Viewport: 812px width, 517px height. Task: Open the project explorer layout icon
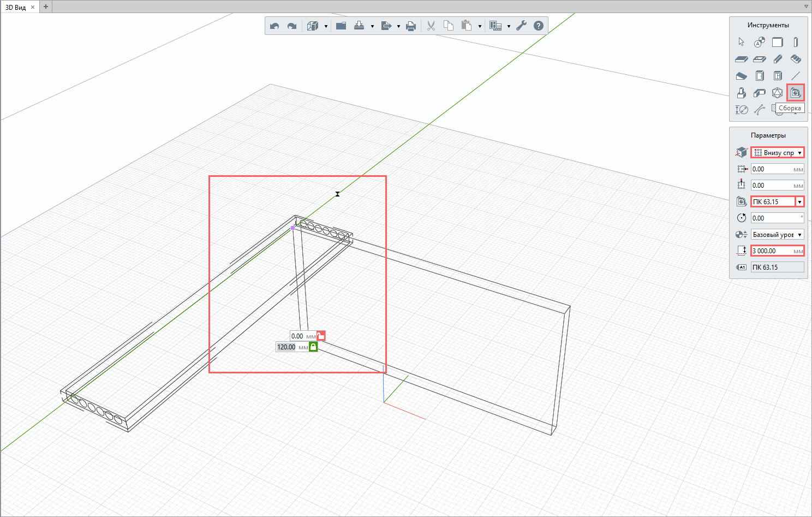[495, 26]
